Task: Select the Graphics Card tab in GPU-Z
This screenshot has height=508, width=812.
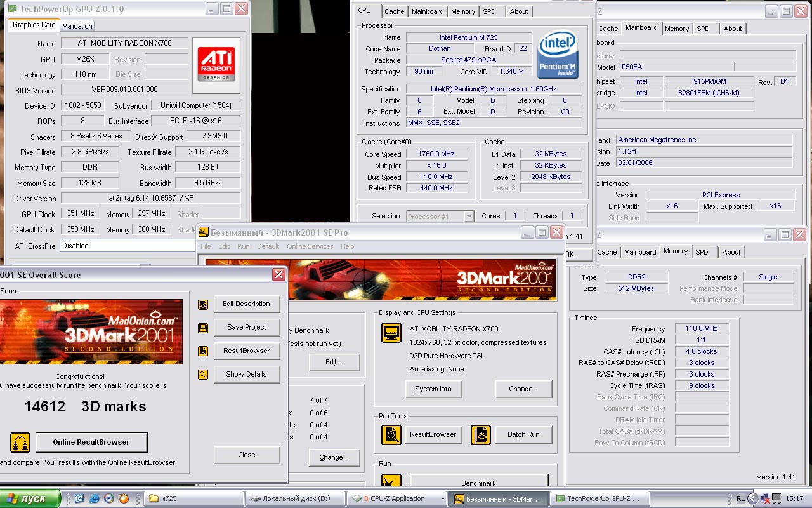Action: point(34,25)
